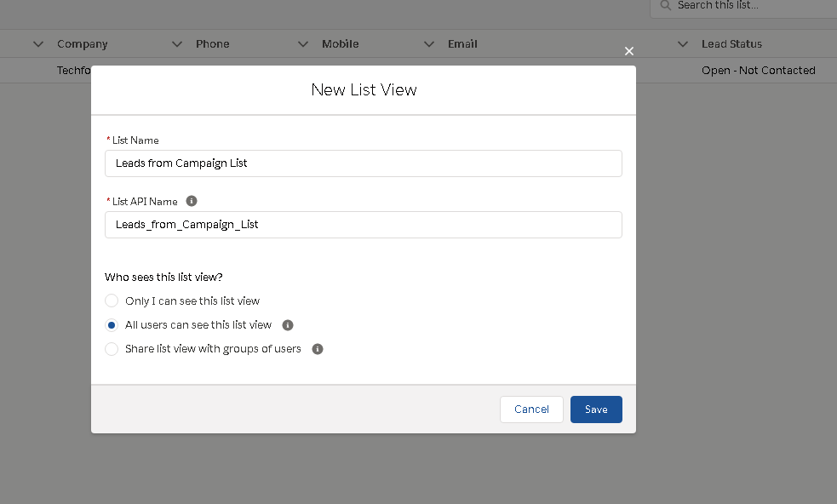Click the info icon beside List API Name

(191, 201)
